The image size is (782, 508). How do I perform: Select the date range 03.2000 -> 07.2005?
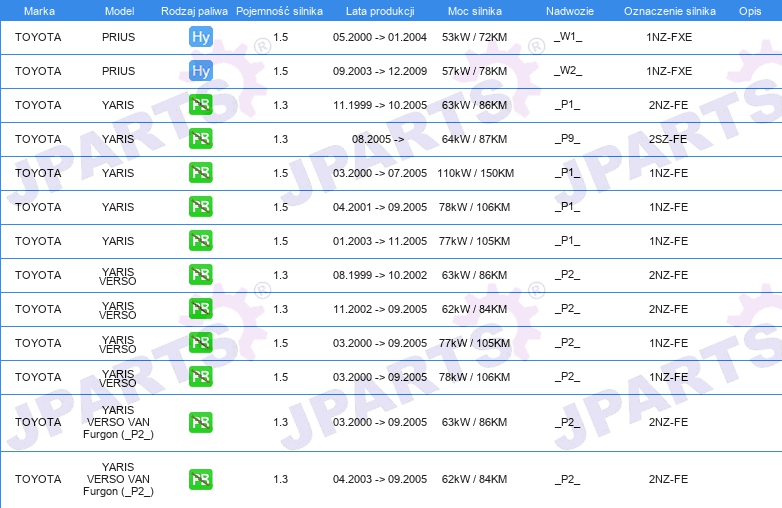click(380, 172)
